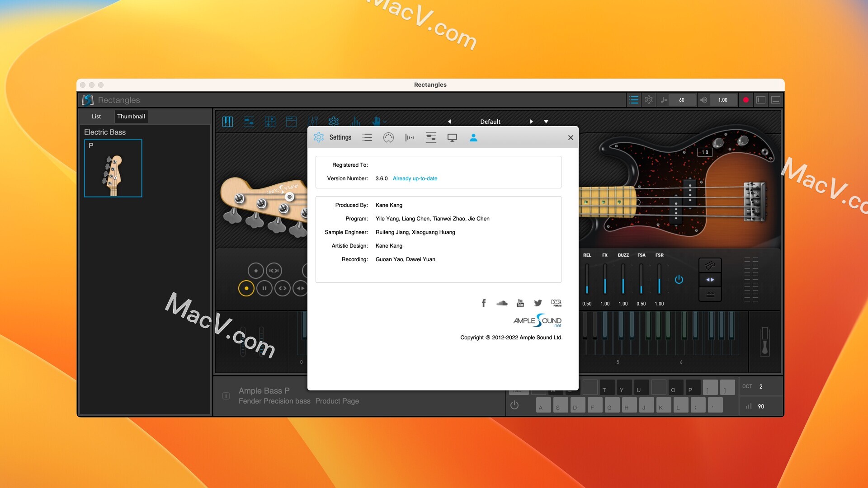Toggle the yellow circle dot button

246,288
